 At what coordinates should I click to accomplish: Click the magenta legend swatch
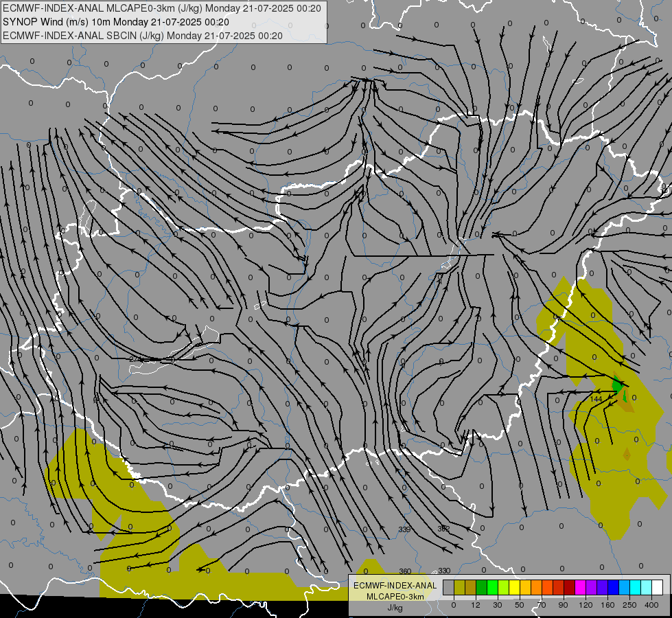(580, 587)
